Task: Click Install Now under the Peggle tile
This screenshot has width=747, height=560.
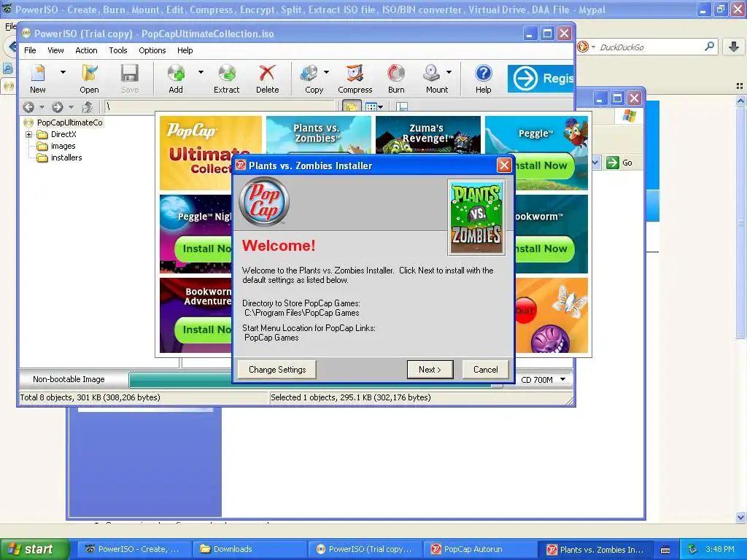Action: [544, 166]
